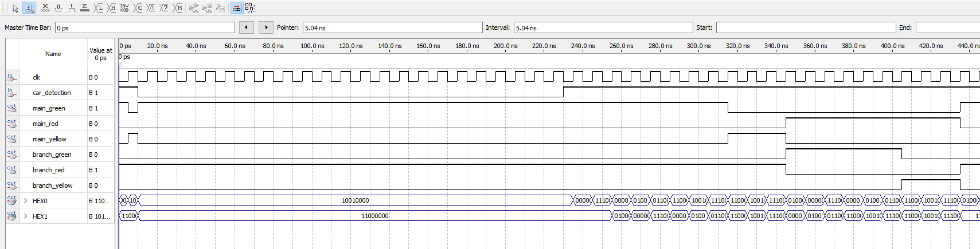Image resolution: width=980 pixels, height=249 pixels.
Task: Activate the Zoom tool
Action: click(x=29, y=8)
